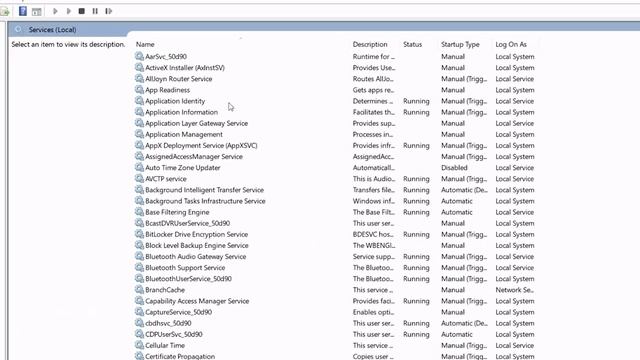Screen dimensions: 640x360
Task: Select the BranchCache service name
Action: click(x=165, y=290)
